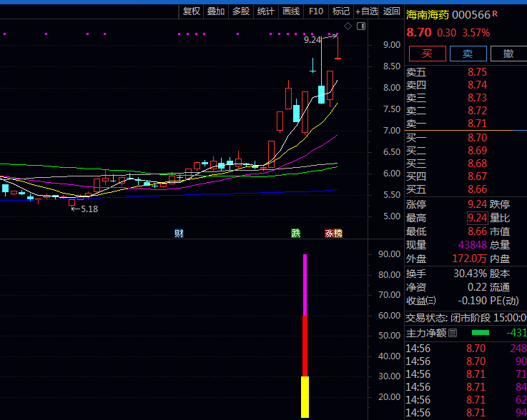Click the 9.24 high price label on chart
The width and height of the screenshot is (527, 420).
click(312, 41)
